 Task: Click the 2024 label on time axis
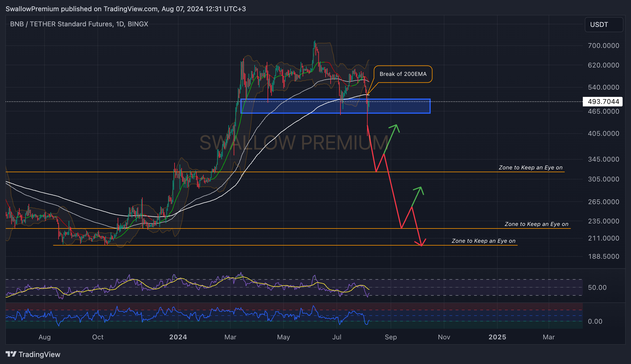[178, 337]
